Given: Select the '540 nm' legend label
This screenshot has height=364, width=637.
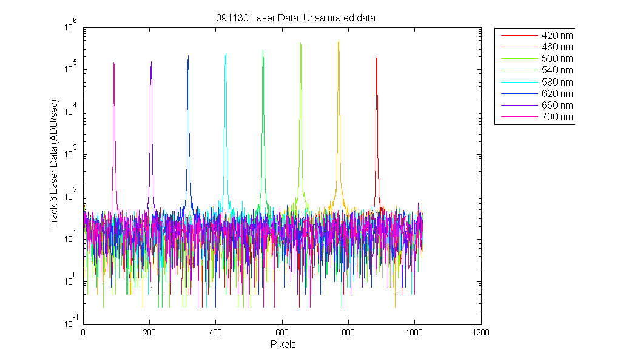Looking at the screenshot, I should 557,70.
